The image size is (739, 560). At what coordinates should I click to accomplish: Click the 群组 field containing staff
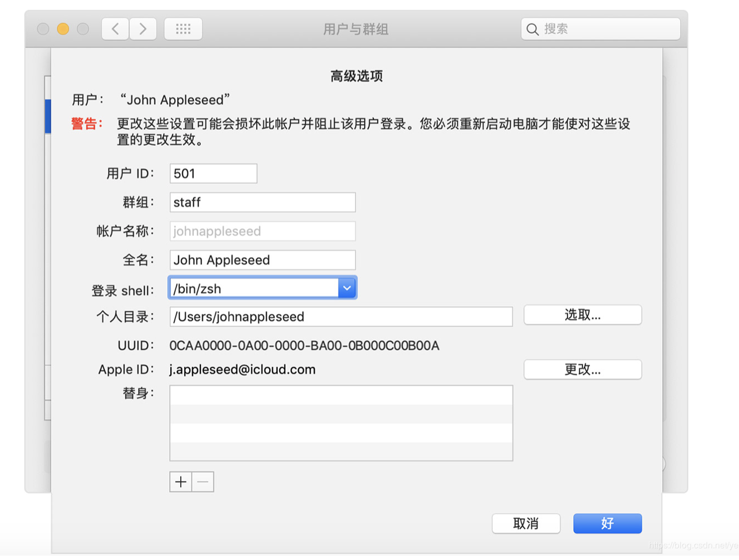(262, 202)
